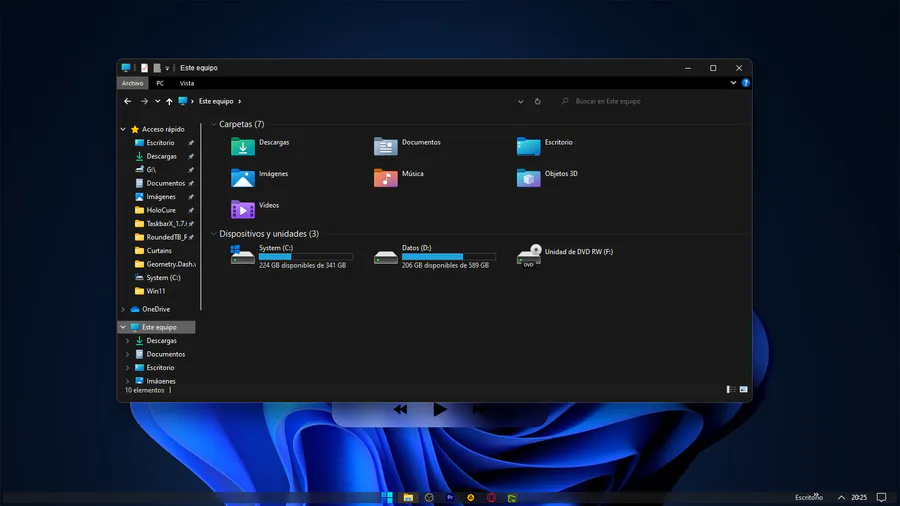Go up one folder level
900x506 pixels.
(x=169, y=102)
